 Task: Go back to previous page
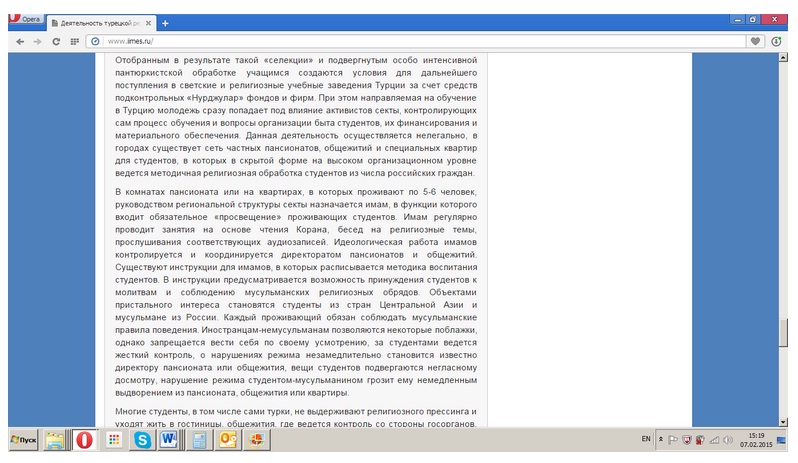(x=20, y=42)
